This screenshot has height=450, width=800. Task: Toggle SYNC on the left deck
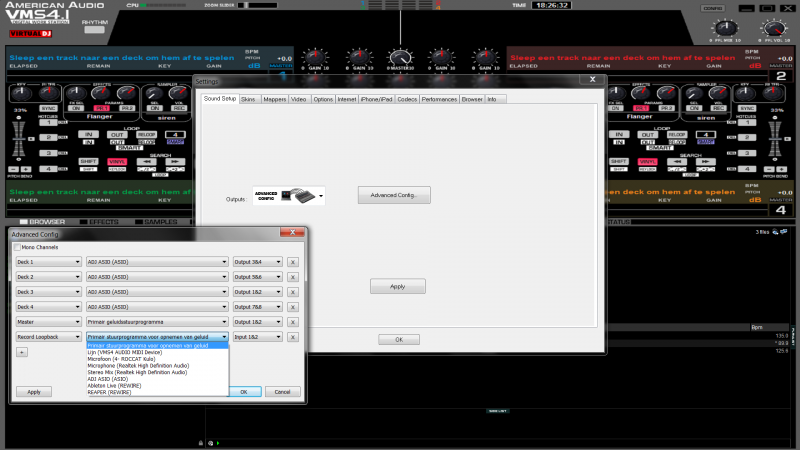pyautogui.click(x=48, y=108)
